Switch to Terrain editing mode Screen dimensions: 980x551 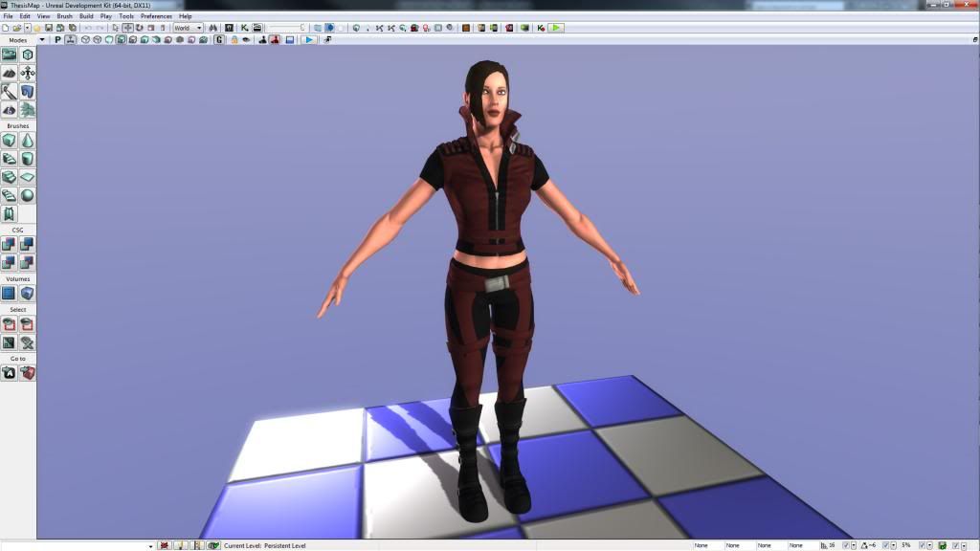coord(10,73)
